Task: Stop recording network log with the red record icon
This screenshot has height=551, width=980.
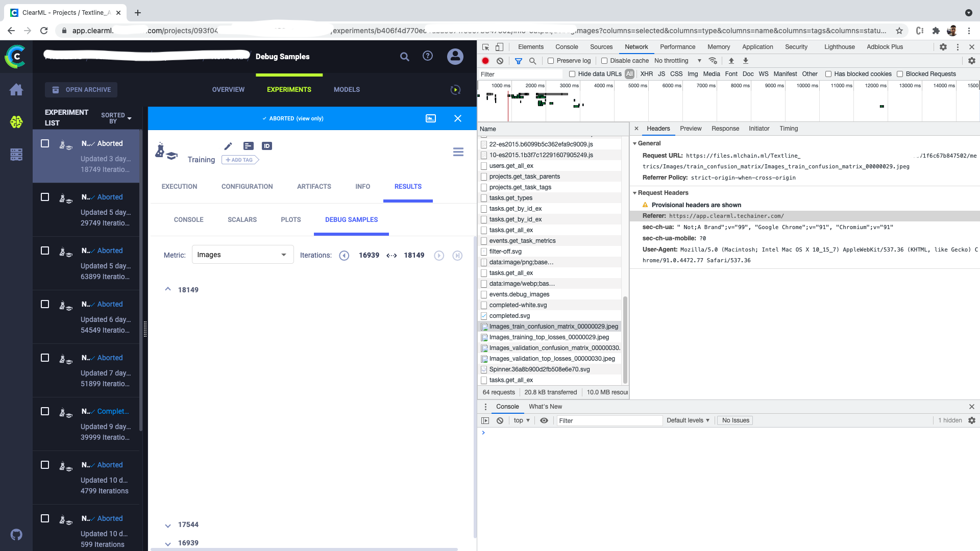Action: (485, 61)
